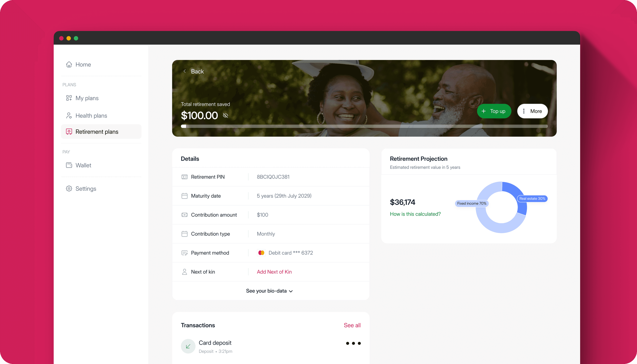Go to Home in sidebar

[101, 65]
